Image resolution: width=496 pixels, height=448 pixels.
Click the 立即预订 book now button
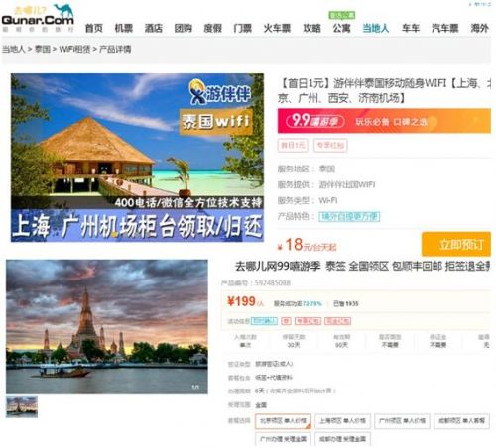click(456, 244)
